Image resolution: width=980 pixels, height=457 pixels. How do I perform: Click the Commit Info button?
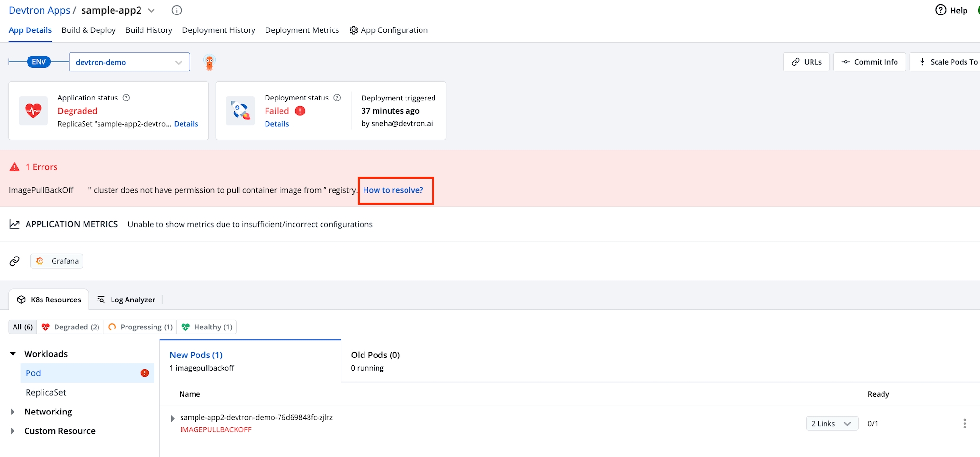[869, 62]
